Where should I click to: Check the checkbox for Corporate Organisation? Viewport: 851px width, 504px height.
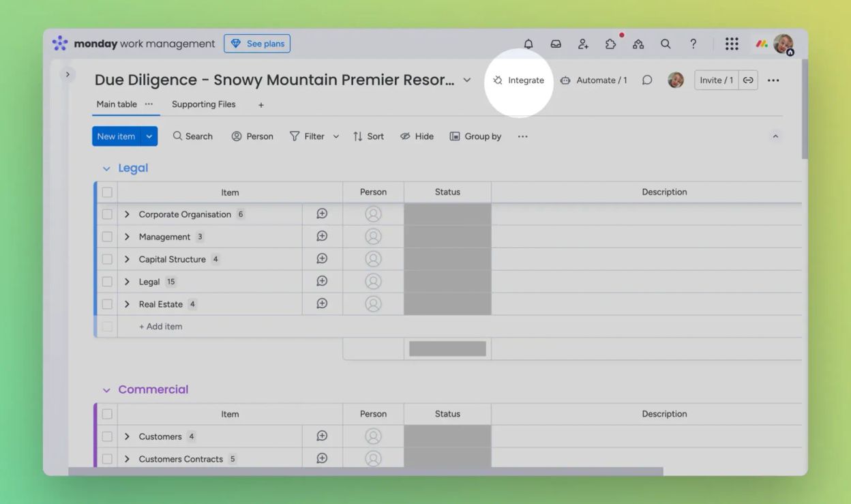coord(107,213)
